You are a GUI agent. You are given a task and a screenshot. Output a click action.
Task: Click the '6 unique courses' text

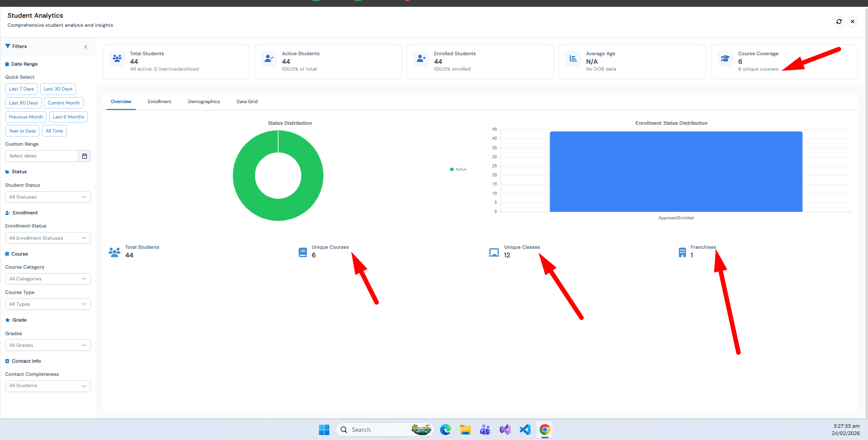coord(758,69)
